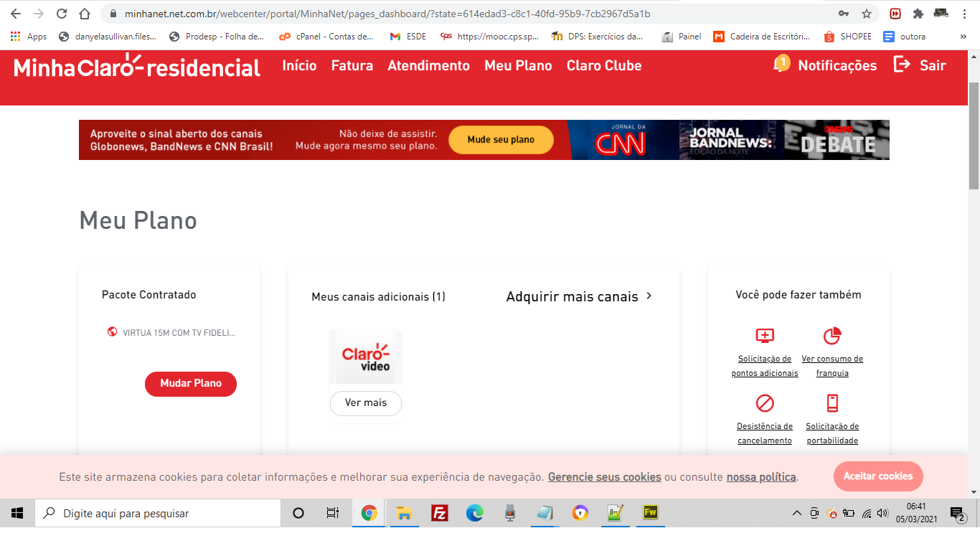Select the Claro video channel thumbnail
Screen dimensions: 980x551
(x=366, y=357)
